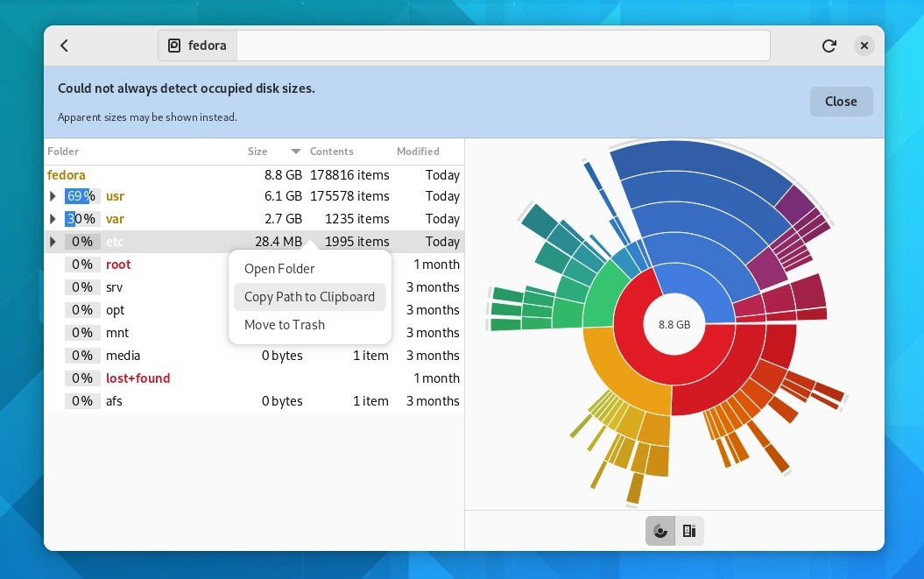Expand the etc folder row
This screenshot has height=579, width=924.
coord(53,242)
